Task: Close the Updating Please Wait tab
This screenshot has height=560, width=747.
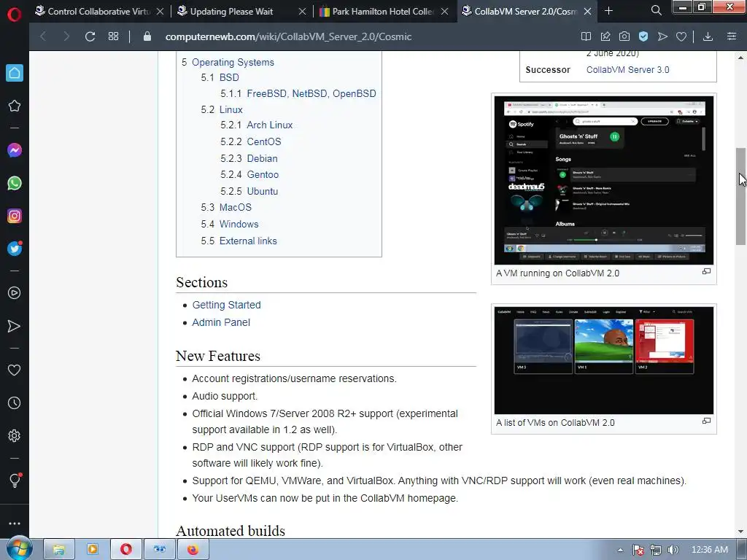Action: (x=302, y=12)
